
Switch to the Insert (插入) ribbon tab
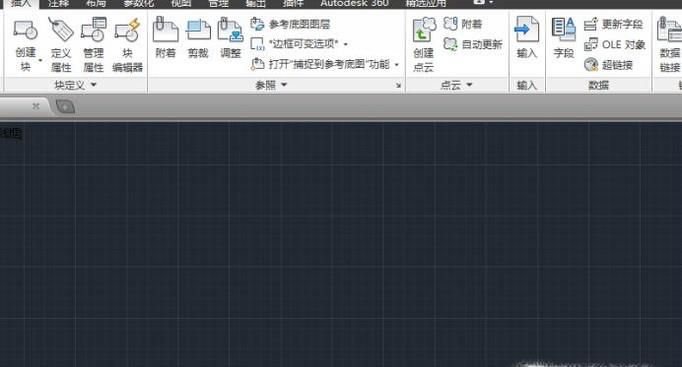20,3
